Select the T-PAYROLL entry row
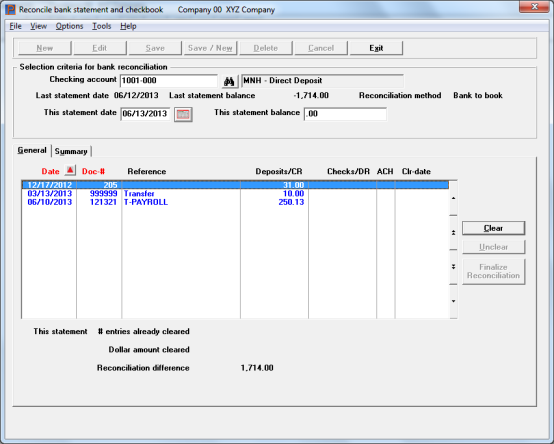 235,202
